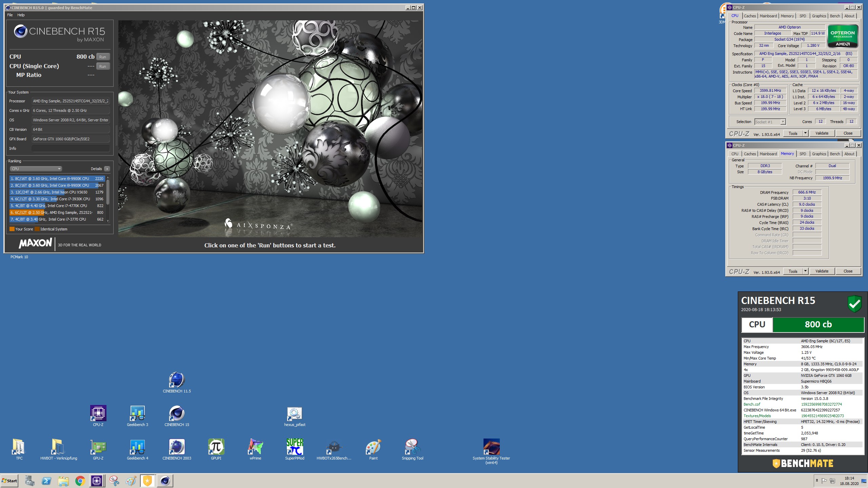
Task: Open the File menu in Cinebench
Action: pos(10,15)
